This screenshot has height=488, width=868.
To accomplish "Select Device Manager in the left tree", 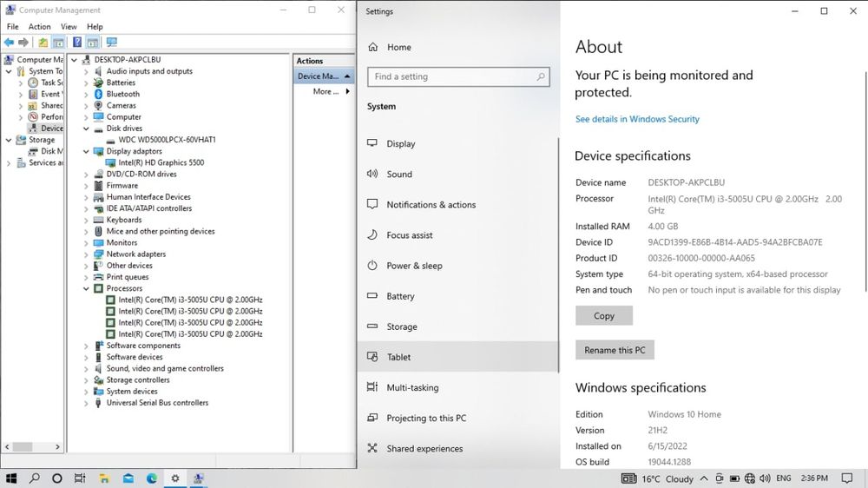I will (46, 128).
